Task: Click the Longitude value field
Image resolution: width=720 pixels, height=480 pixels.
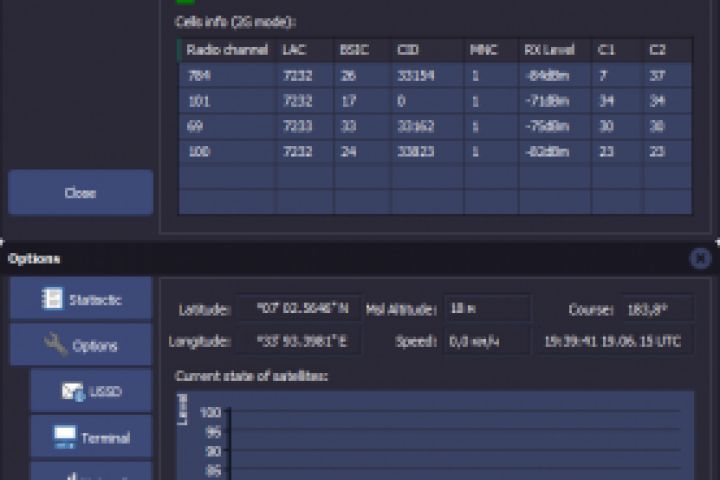Action: (x=298, y=341)
